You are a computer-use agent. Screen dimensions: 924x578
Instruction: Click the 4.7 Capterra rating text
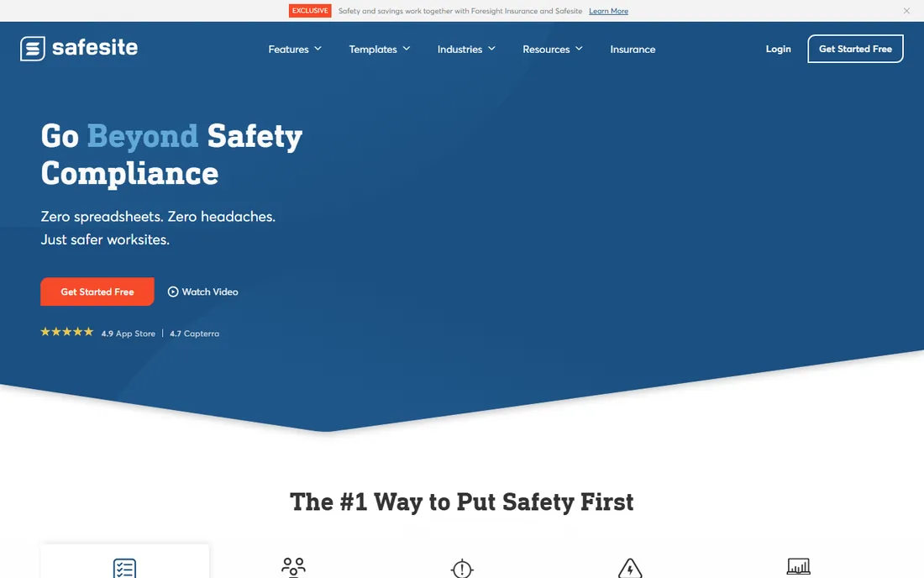(195, 334)
